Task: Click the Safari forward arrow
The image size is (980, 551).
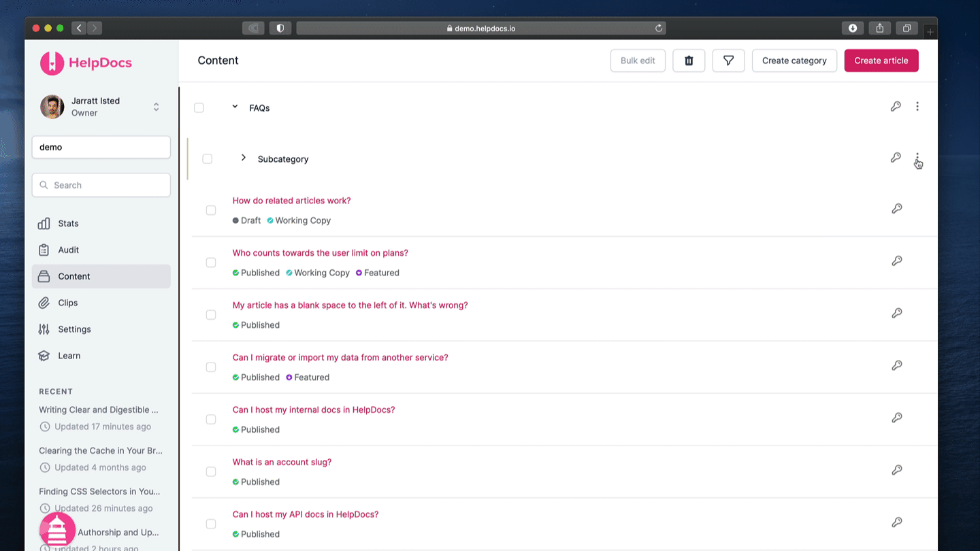Action: point(95,28)
